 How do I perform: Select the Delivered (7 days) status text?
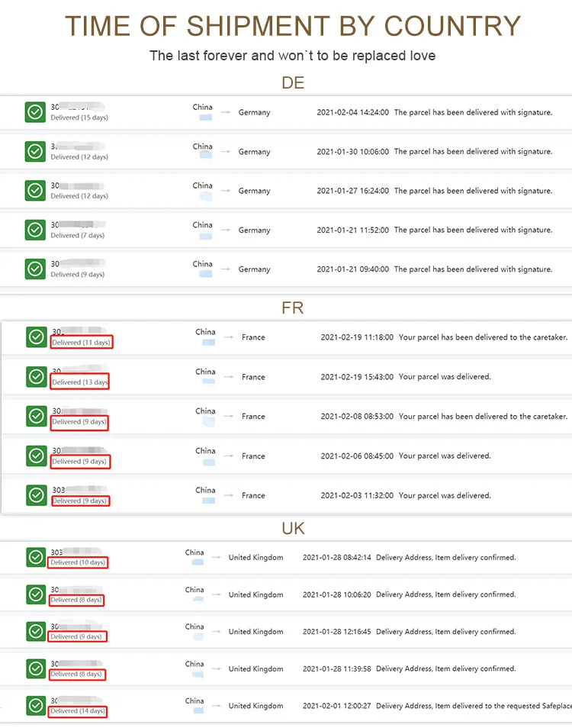[78, 235]
